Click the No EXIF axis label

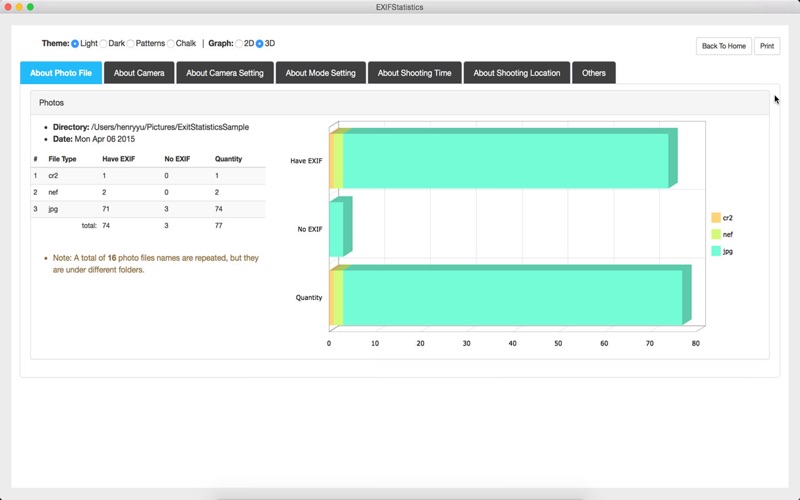click(310, 229)
